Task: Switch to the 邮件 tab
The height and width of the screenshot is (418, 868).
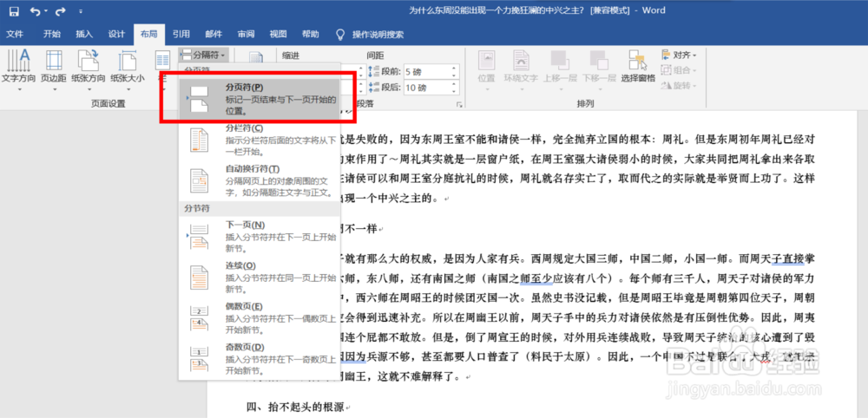Action: pos(214,35)
